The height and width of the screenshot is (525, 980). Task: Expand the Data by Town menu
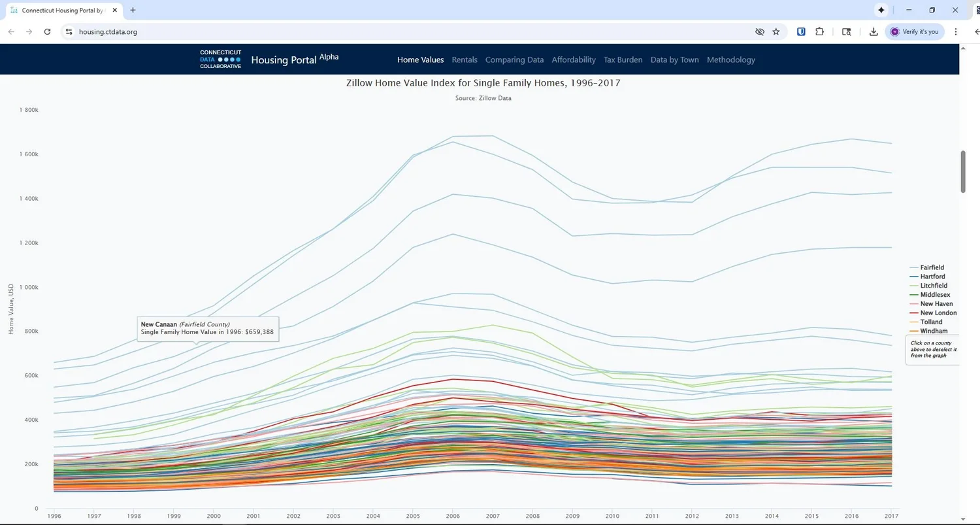(674, 59)
